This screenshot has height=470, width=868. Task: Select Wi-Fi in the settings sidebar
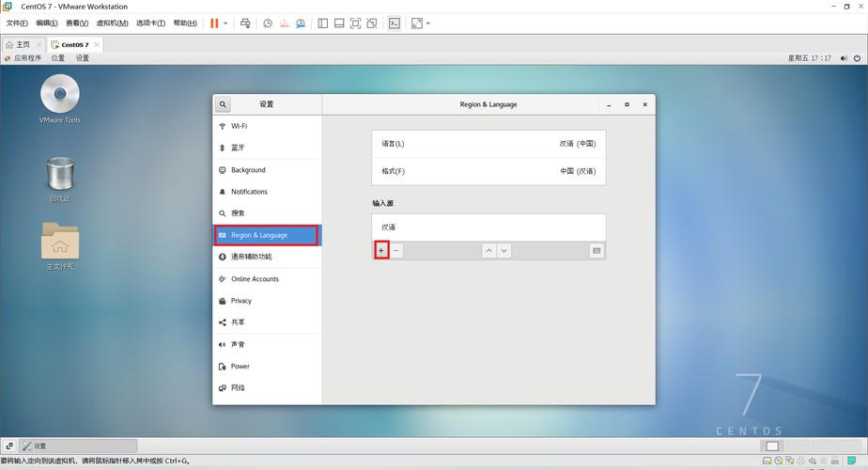tap(267, 126)
